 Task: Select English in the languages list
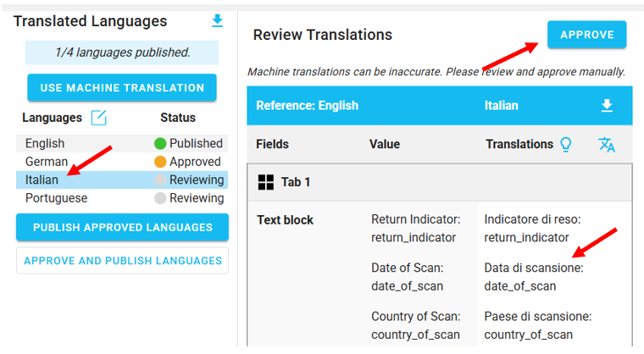[45, 144]
